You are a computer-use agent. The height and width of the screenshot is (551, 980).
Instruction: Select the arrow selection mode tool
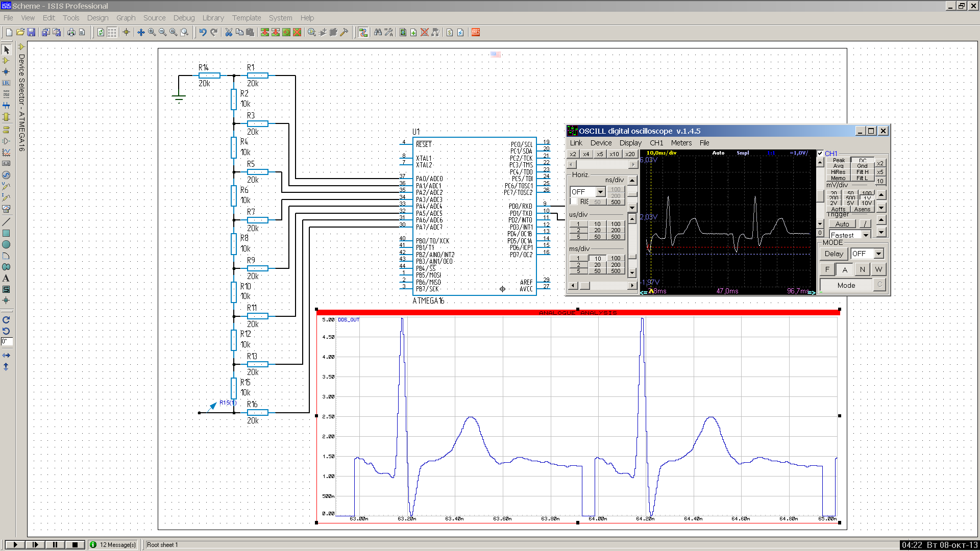tap(6, 49)
